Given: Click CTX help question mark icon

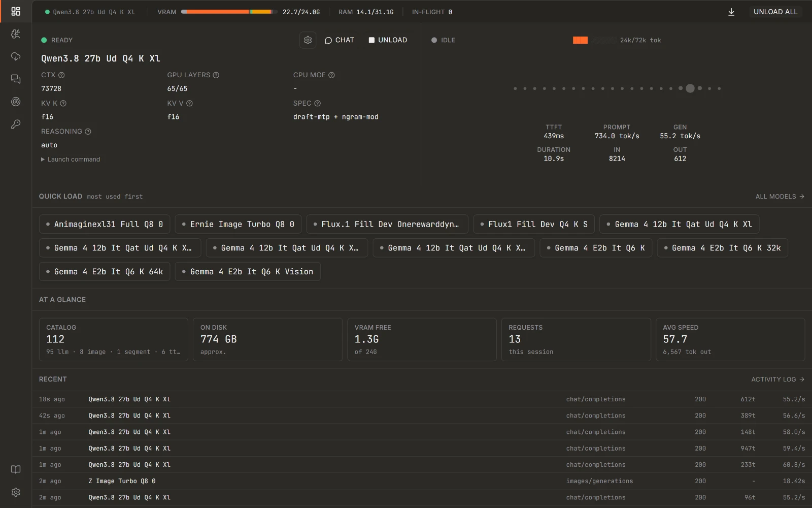Looking at the screenshot, I should pos(61,75).
